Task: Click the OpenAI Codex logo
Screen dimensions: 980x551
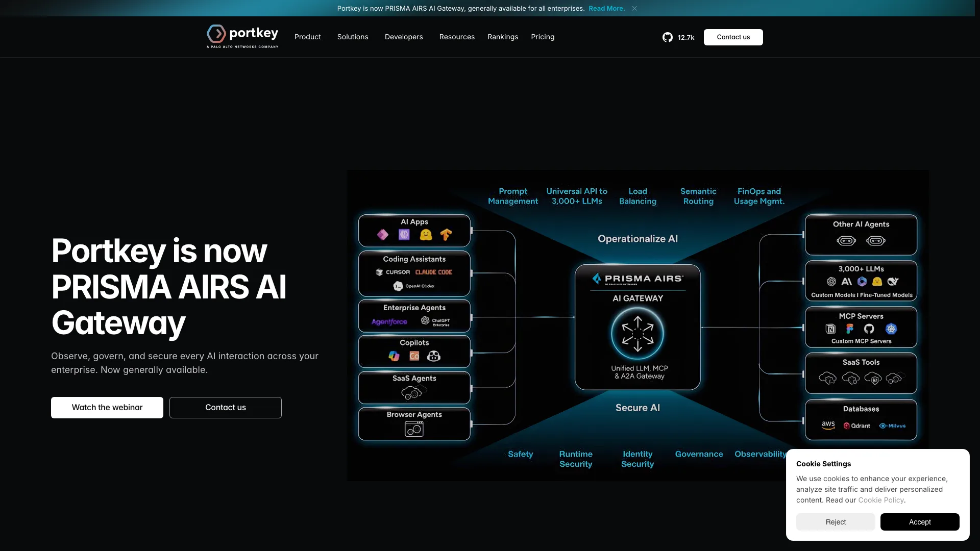Action: (x=414, y=286)
